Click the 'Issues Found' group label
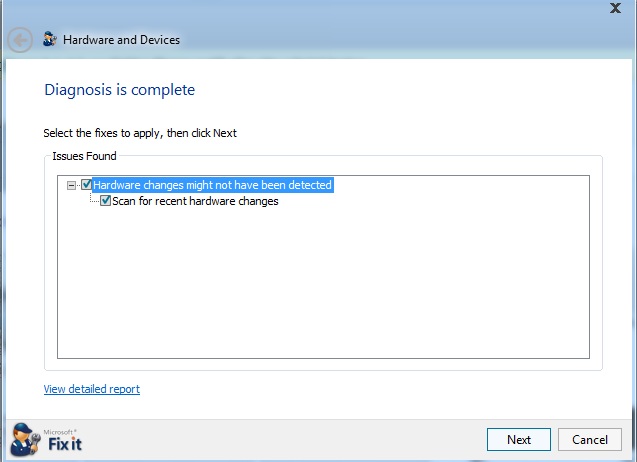Image resolution: width=637 pixels, height=462 pixels. 84,156
